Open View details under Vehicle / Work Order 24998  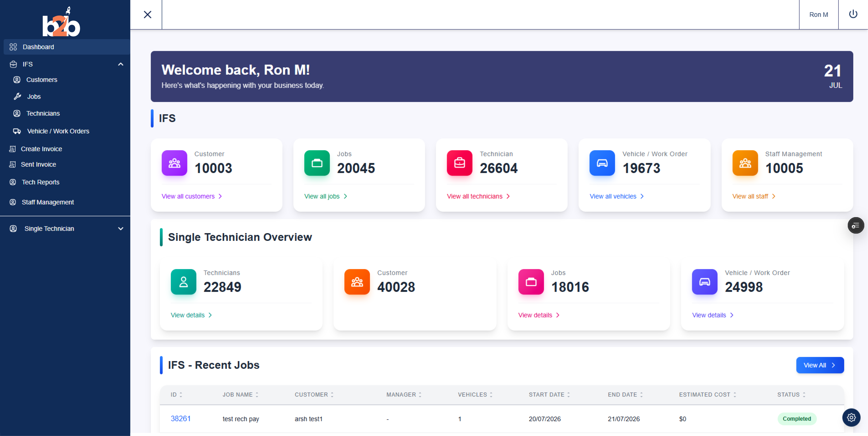click(x=713, y=315)
